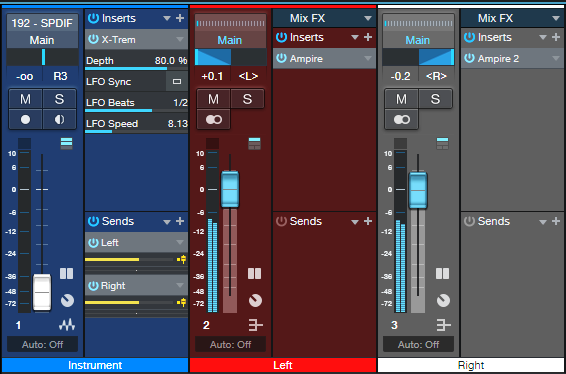Open the Mix FX dropdown on Left channel
Image resolution: width=566 pixels, height=374 pixels.
[367, 18]
